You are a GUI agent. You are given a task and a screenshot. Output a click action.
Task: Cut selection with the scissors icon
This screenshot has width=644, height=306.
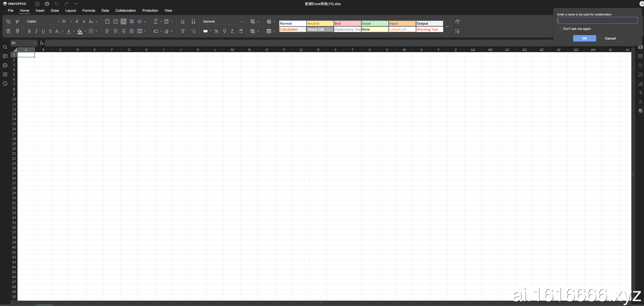[18, 21]
